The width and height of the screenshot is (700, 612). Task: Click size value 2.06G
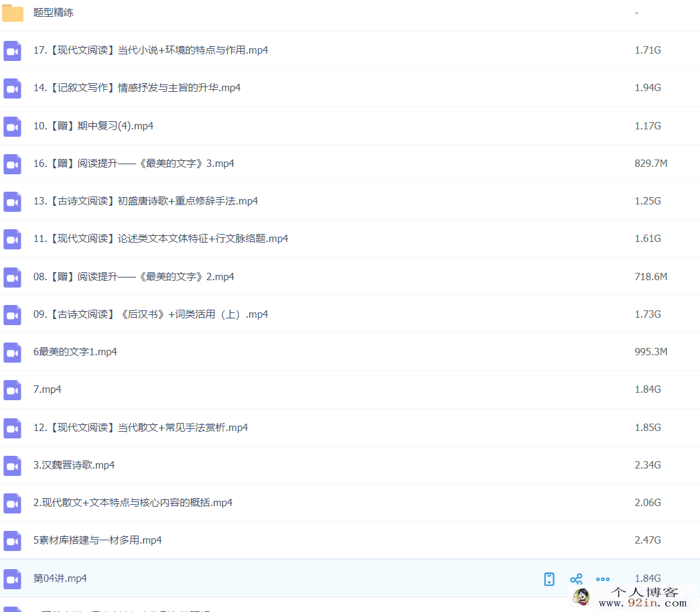pos(648,502)
